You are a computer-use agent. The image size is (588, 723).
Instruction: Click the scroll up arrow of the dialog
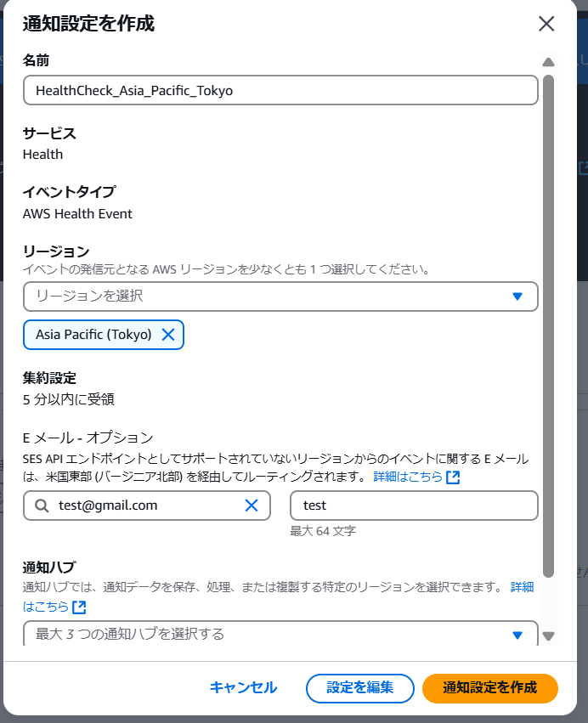pos(548,62)
